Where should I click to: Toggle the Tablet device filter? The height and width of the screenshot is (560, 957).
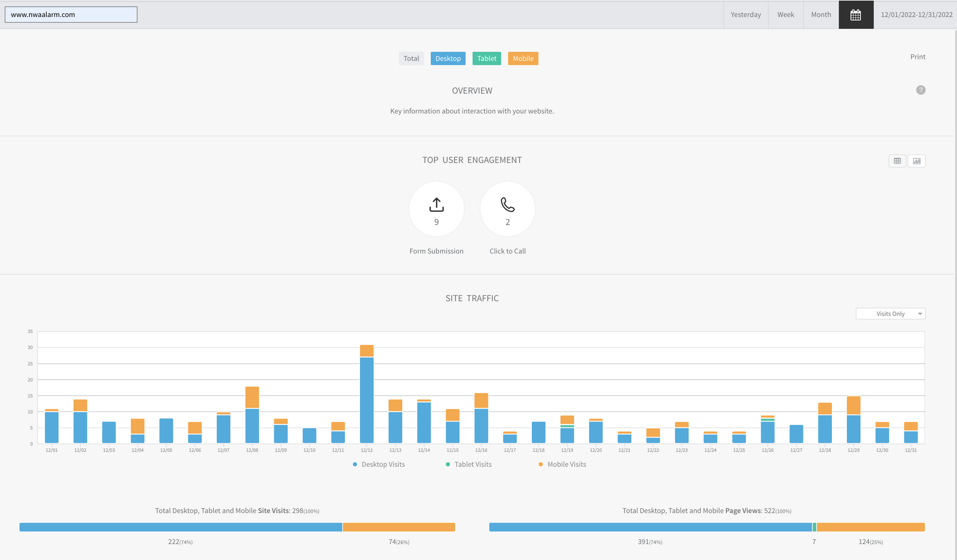coord(486,58)
